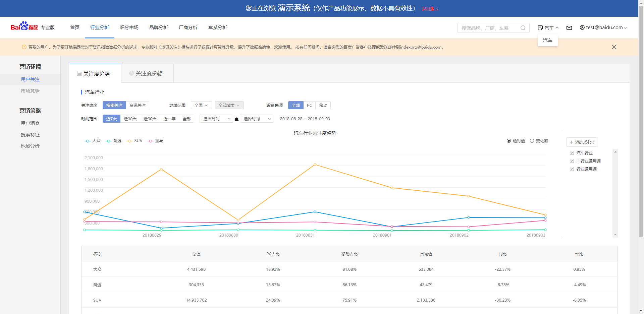Screen dimensions: 644x314
Task: Click the user account avatar icon
Action: [x=582, y=27]
